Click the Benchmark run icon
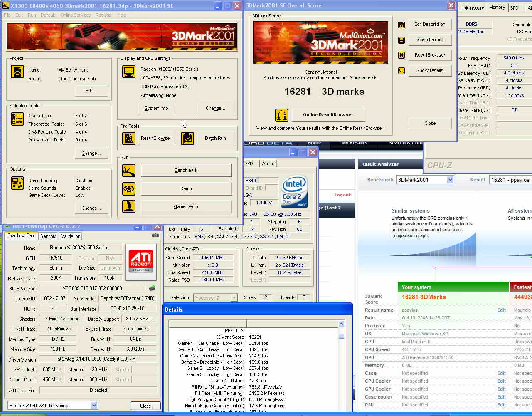 [x=129, y=171]
